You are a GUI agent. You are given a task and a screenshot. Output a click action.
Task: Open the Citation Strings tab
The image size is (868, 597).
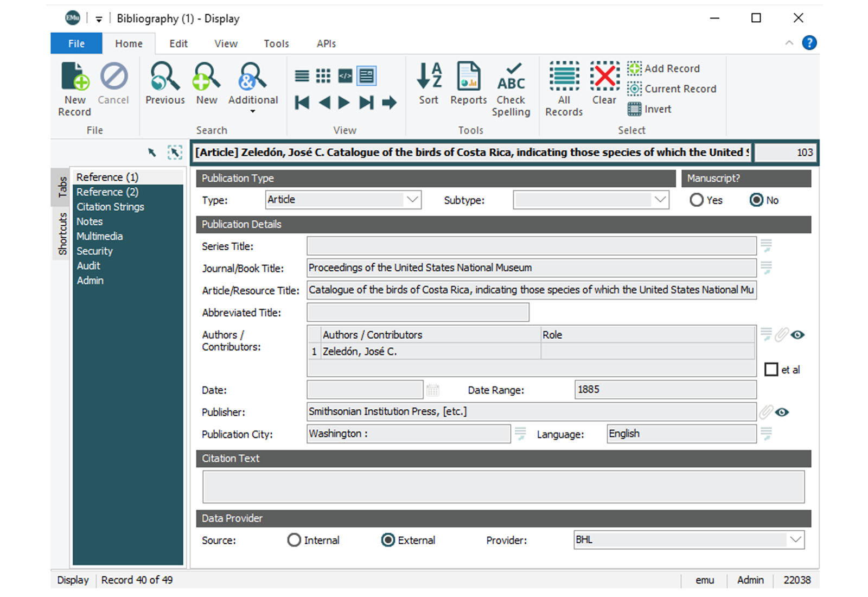click(x=110, y=207)
